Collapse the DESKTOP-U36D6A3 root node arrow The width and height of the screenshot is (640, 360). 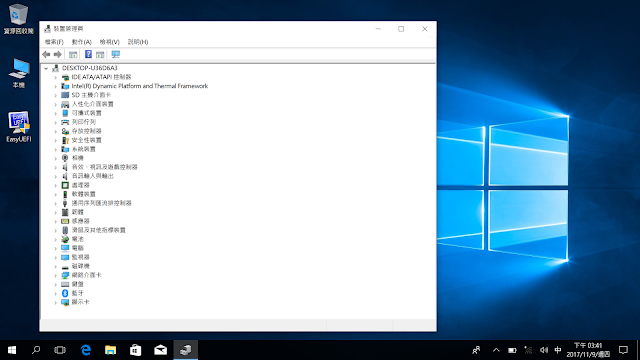tap(46, 68)
